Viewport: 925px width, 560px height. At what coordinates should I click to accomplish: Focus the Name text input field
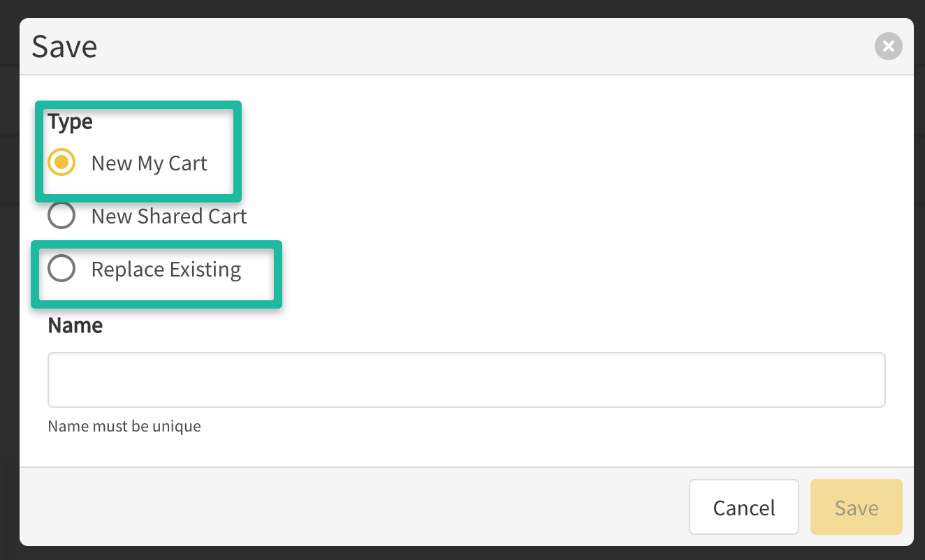pyautogui.click(x=466, y=380)
